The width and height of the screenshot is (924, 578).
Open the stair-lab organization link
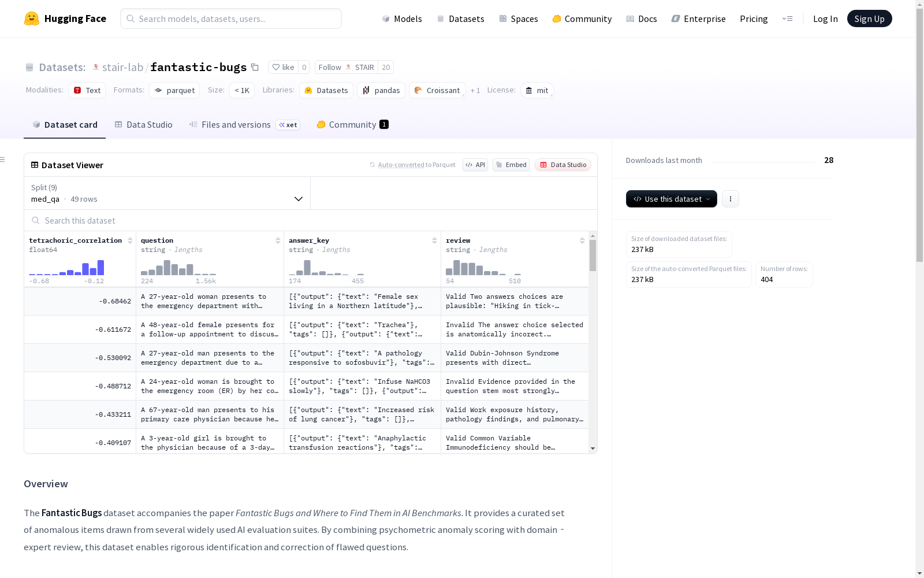pos(122,67)
